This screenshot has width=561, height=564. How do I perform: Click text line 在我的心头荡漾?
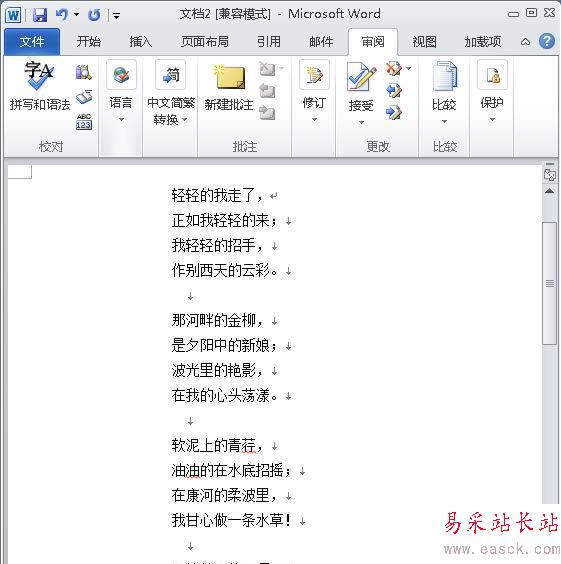(x=224, y=395)
